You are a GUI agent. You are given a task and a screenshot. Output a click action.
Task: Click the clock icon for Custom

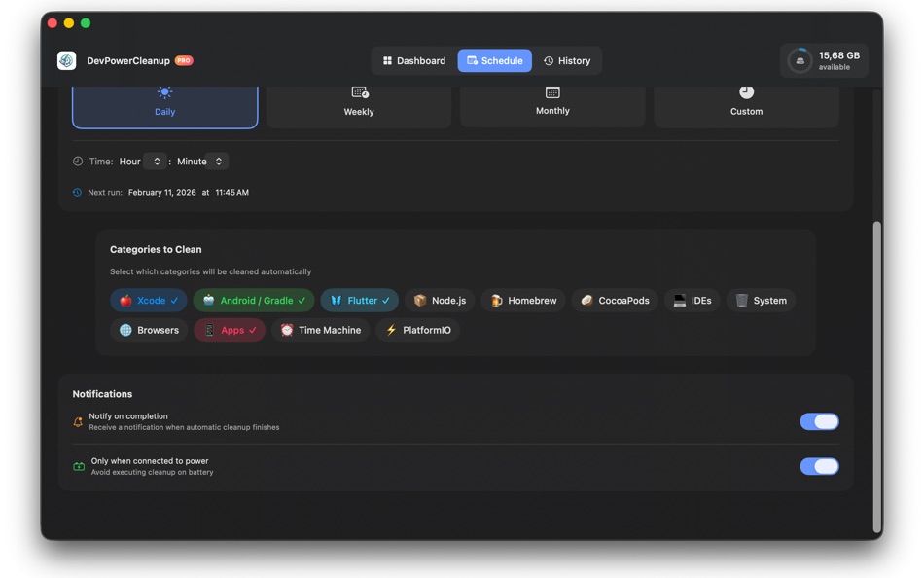pyautogui.click(x=747, y=92)
